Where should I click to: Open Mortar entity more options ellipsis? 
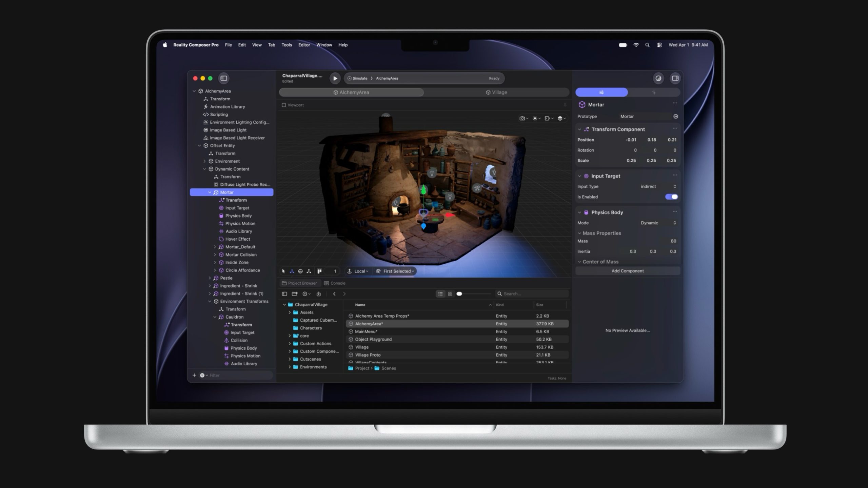(x=675, y=103)
